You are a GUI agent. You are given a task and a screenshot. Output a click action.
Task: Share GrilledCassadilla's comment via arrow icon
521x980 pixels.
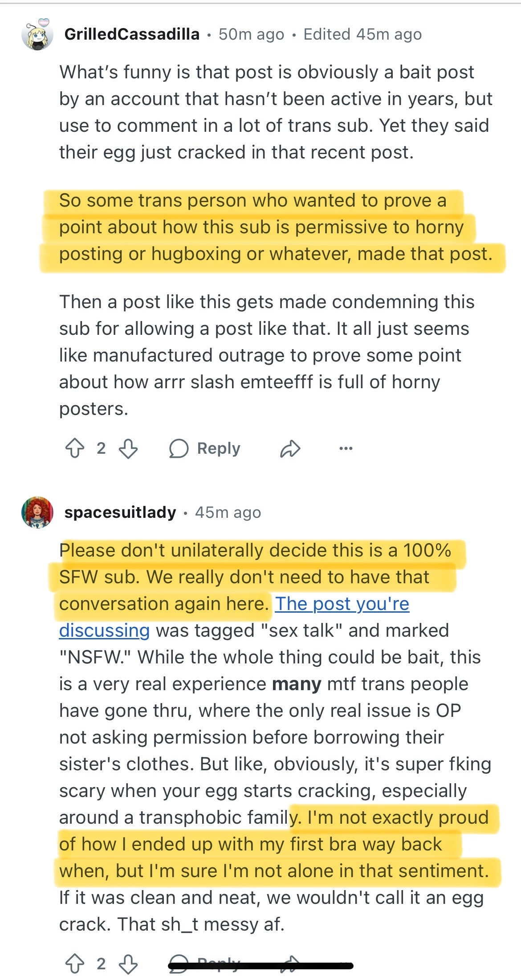[x=290, y=448]
